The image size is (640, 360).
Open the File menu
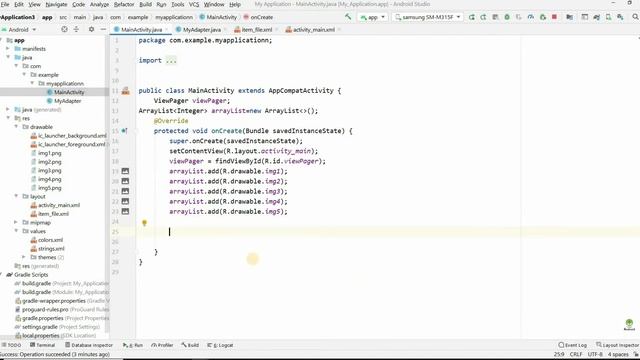click(5, 4)
